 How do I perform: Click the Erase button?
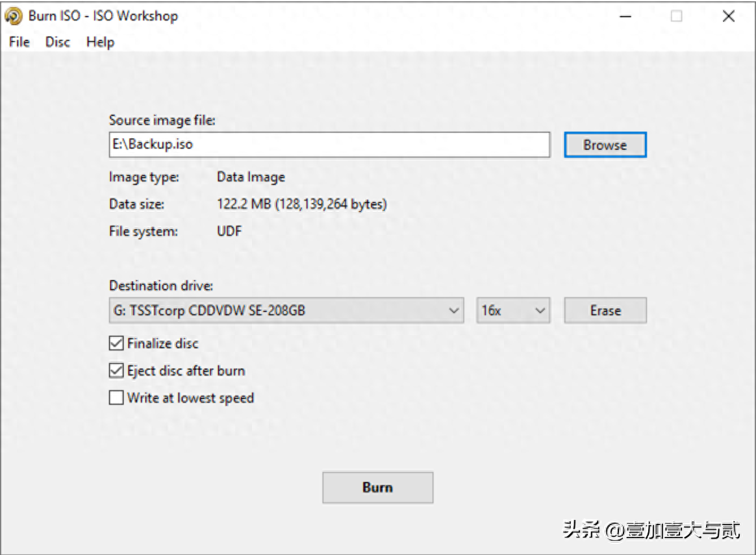pos(605,310)
